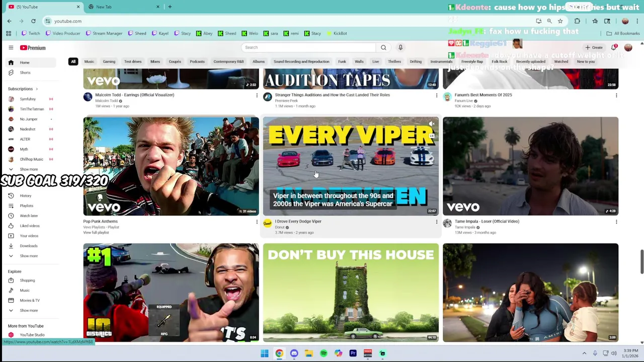
Task: Open Chrome extensions puzzle icon
Action: (x=577, y=21)
